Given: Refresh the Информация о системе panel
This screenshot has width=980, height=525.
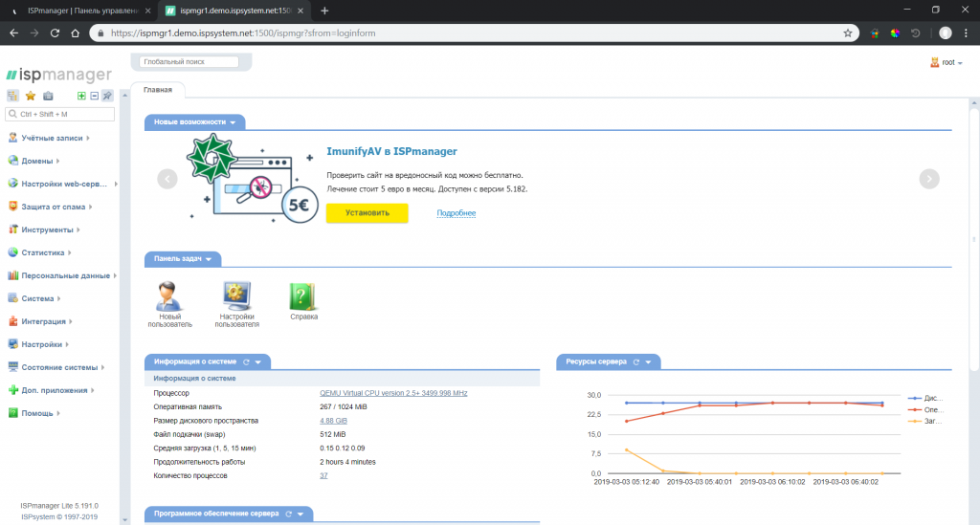Looking at the screenshot, I should click(246, 362).
